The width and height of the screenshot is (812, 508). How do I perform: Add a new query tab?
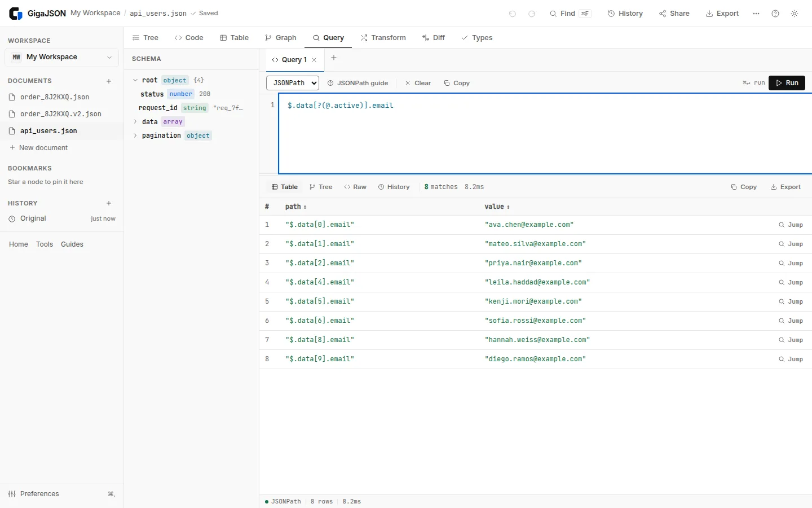tap(334, 58)
